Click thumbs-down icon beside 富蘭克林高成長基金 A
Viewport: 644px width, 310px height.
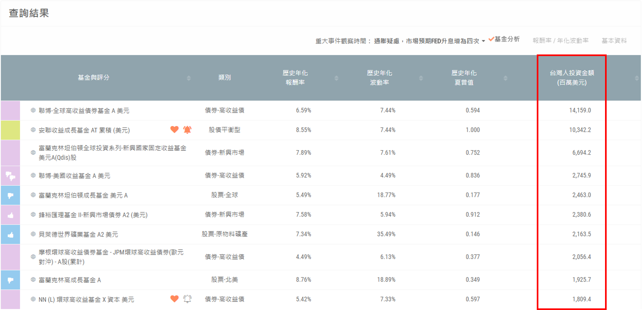[10, 280]
